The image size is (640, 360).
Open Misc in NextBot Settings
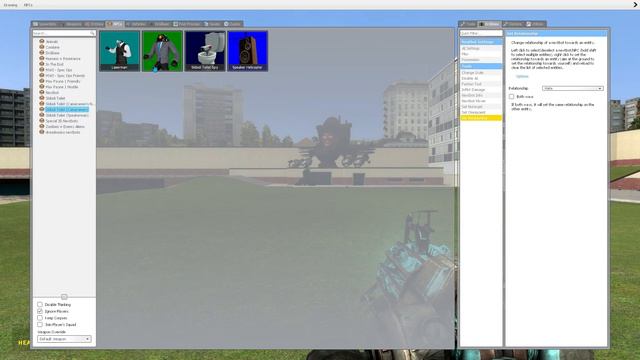(481, 54)
